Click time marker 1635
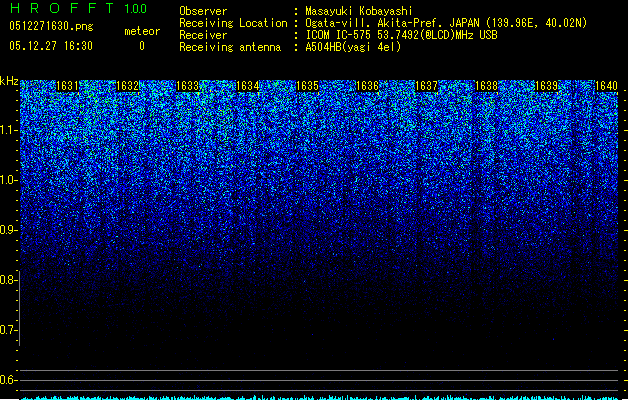 click(307, 86)
